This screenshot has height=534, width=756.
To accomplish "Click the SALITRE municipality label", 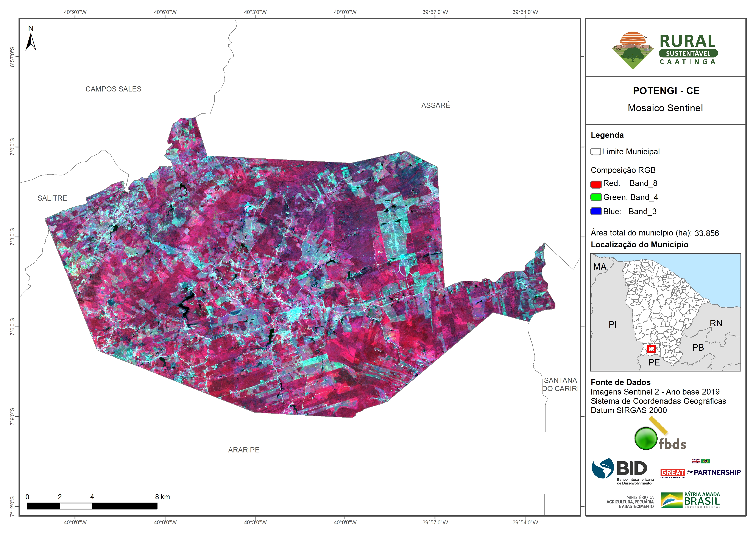I will point(52,198).
